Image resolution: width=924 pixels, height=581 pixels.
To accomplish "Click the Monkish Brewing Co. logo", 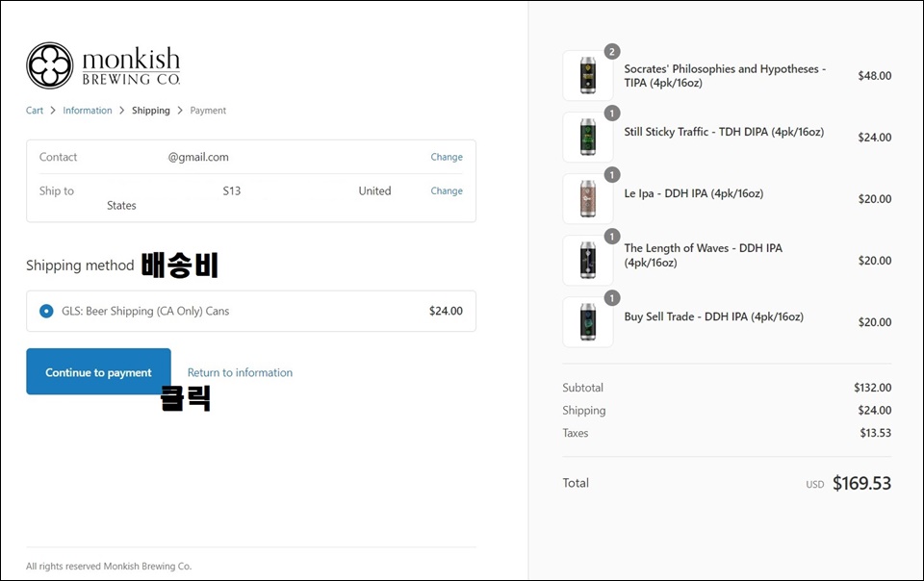I will click(103, 65).
